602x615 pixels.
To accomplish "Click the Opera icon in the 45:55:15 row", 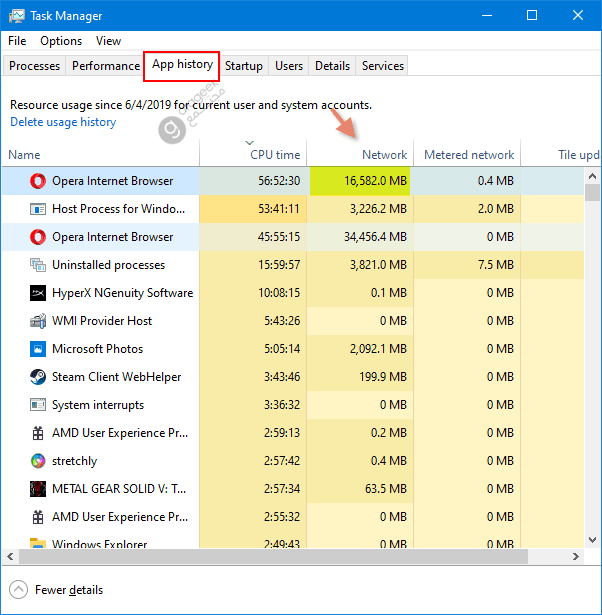I will (x=38, y=237).
